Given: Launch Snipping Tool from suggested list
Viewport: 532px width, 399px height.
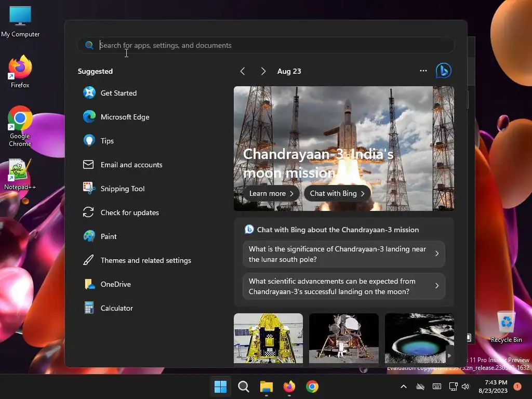Looking at the screenshot, I should coord(114,189).
